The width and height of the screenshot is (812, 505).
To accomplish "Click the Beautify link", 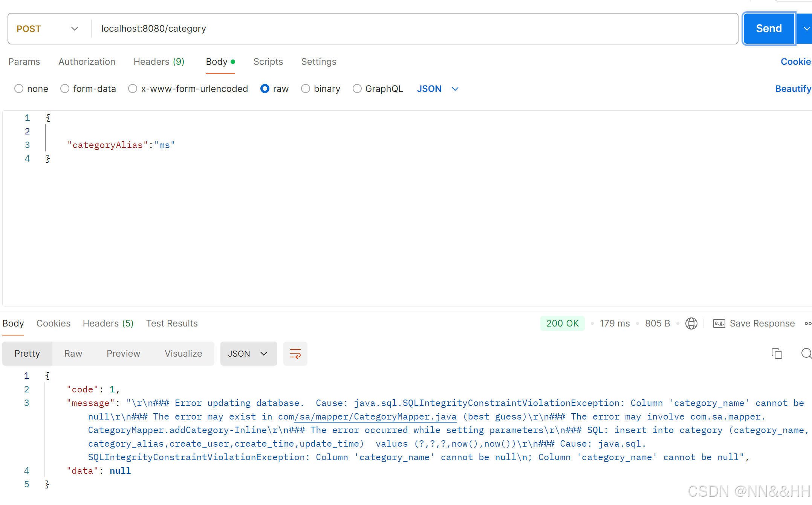I will pyautogui.click(x=793, y=88).
